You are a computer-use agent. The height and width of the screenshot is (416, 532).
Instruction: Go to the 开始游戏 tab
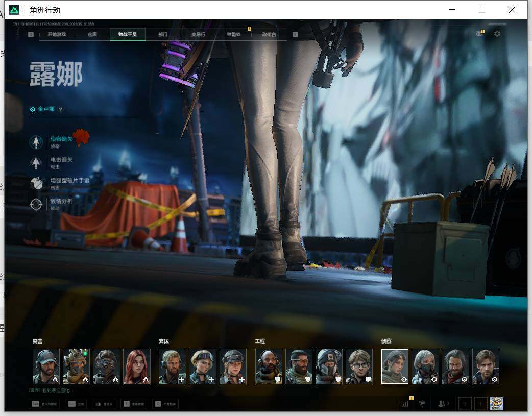point(57,34)
